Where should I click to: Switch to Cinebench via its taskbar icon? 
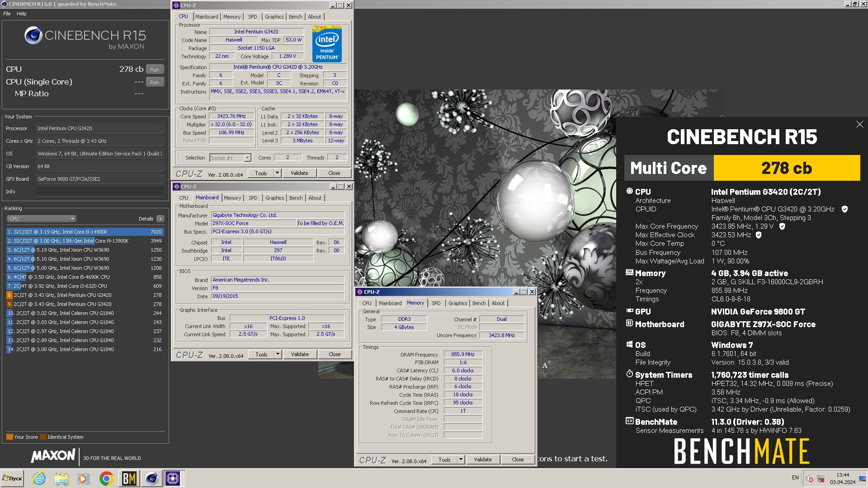point(151,479)
